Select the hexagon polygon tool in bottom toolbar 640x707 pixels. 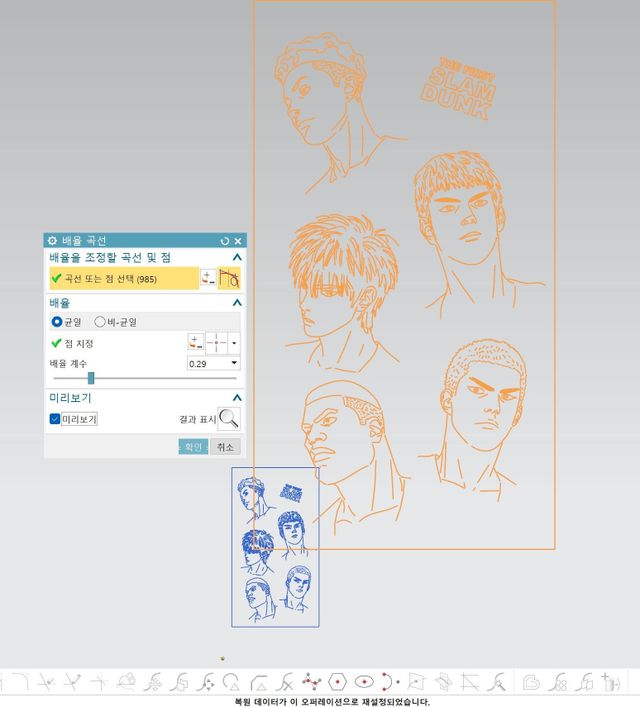point(337,682)
